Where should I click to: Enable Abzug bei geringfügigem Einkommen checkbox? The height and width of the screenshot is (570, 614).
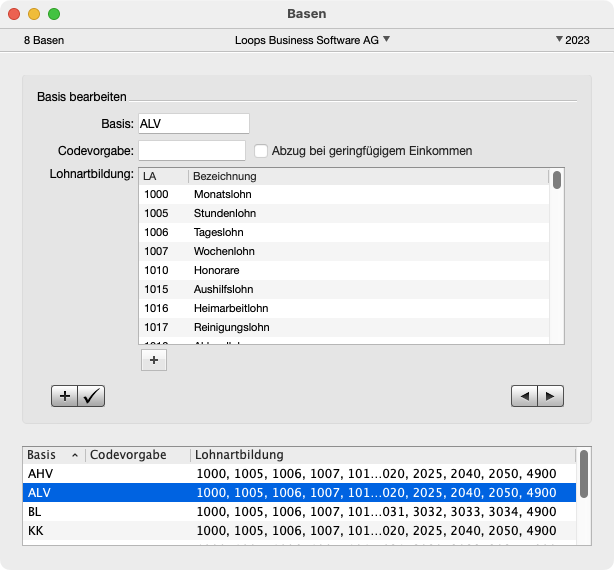(261, 151)
